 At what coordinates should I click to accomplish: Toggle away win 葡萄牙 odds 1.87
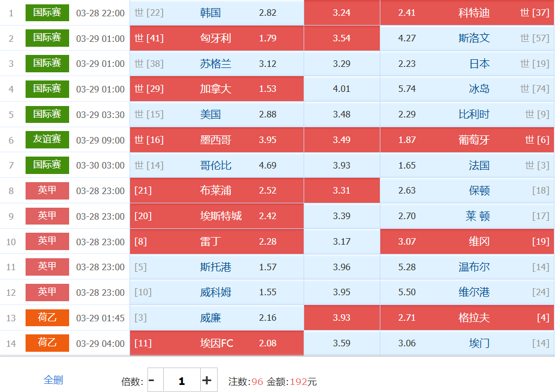click(467, 140)
